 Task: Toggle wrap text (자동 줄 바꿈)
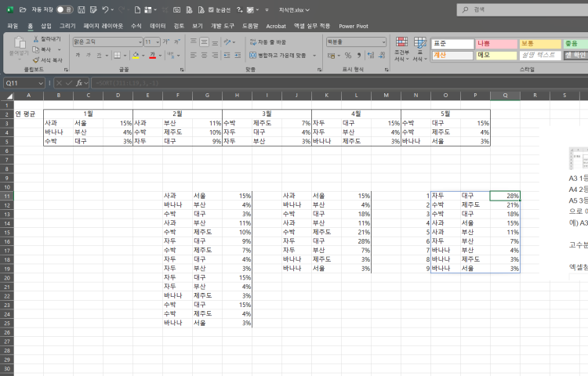pos(268,42)
